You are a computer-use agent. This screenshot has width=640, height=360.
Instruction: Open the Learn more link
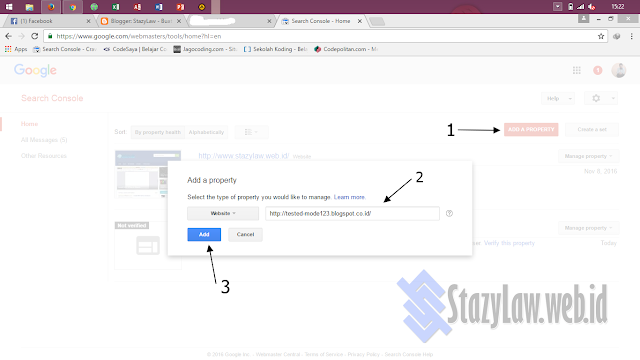[349, 197]
